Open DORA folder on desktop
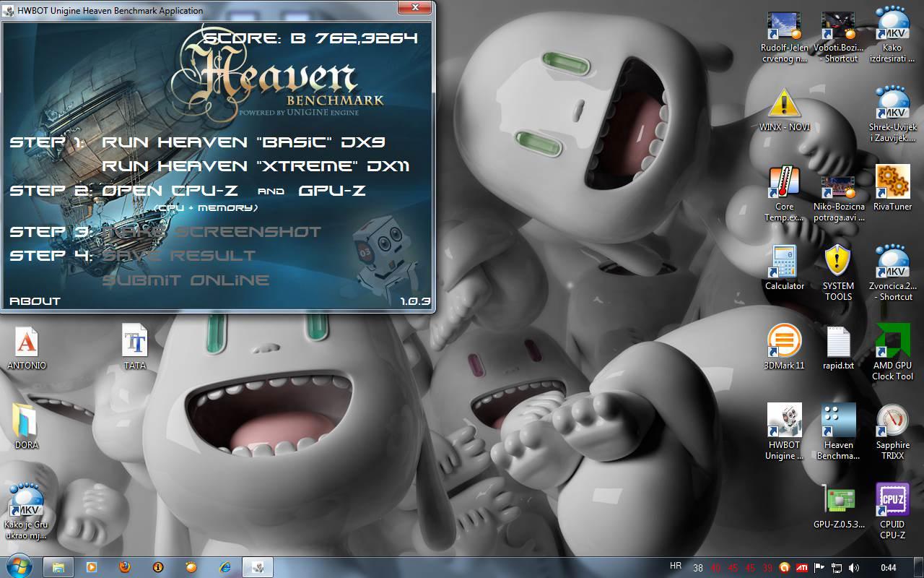 pos(27,427)
